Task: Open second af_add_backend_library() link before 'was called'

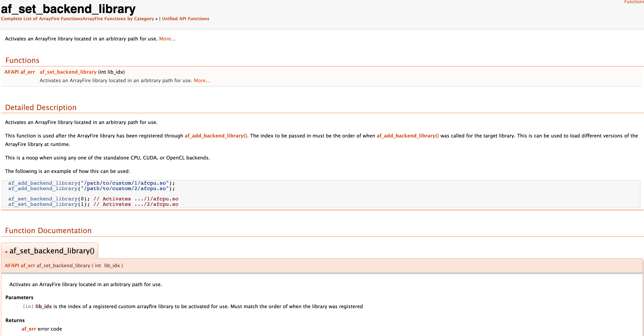Action: point(407,136)
